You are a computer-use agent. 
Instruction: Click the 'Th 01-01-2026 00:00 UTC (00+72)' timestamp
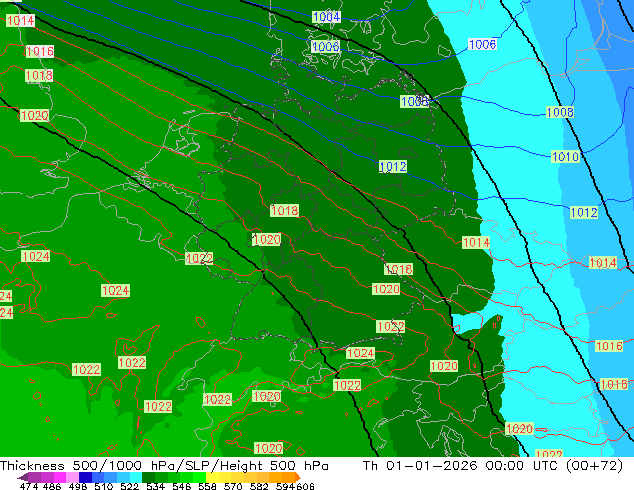tap(493, 466)
